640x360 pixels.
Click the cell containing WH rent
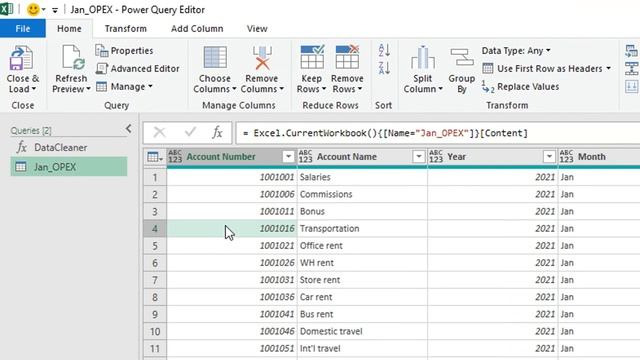tap(362, 263)
